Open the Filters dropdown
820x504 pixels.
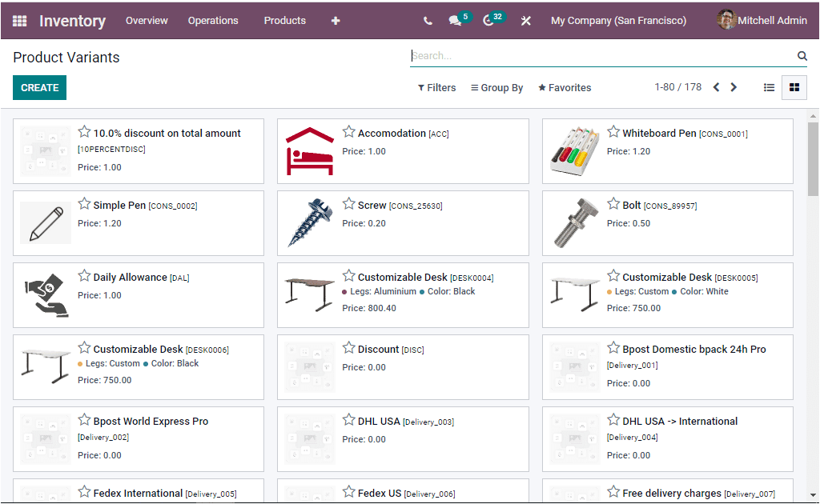(x=436, y=87)
